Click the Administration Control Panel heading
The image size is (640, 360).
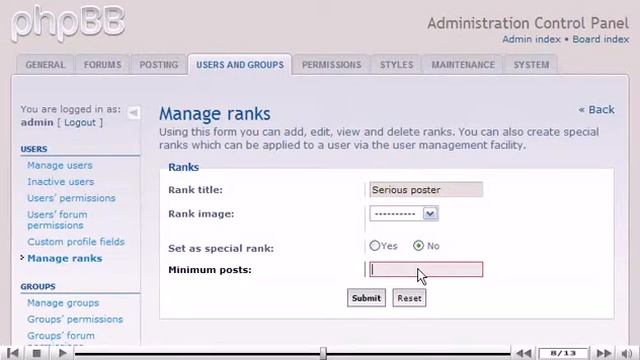point(528,23)
